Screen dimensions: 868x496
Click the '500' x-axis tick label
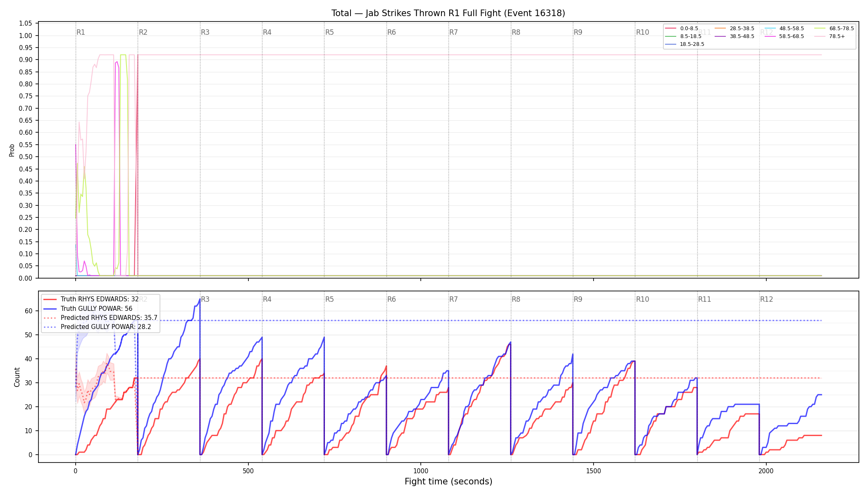tap(248, 471)
